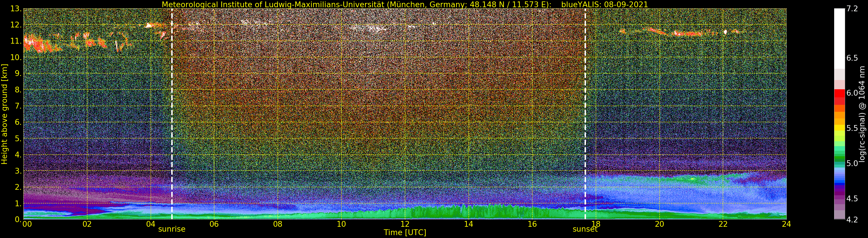The height and width of the screenshot is (238, 868).
Task: Click the time axis tick label '10'
Action: coord(341,224)
